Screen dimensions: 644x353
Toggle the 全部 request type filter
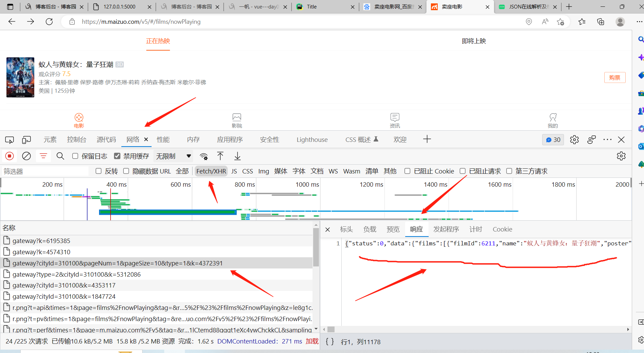tap(182, 171)
